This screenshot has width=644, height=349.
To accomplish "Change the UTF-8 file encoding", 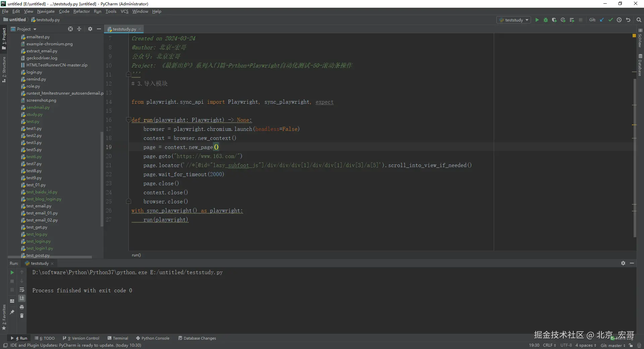I will tap(566, 345).
